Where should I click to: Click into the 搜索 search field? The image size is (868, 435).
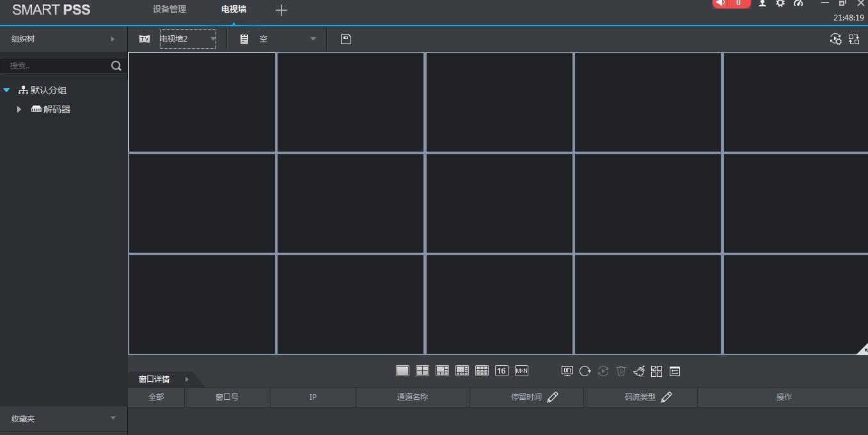pyautogui.click(x=56, y=65)
